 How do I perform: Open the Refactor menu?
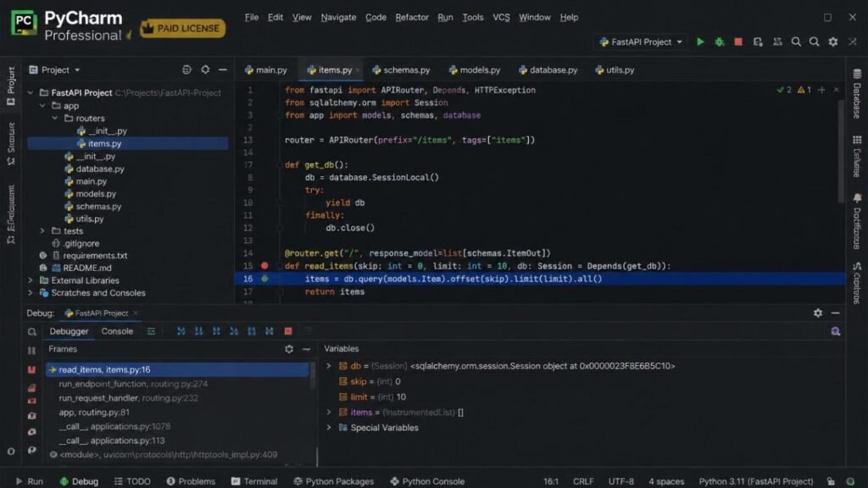pyautogui.click(x=412, y=17)
